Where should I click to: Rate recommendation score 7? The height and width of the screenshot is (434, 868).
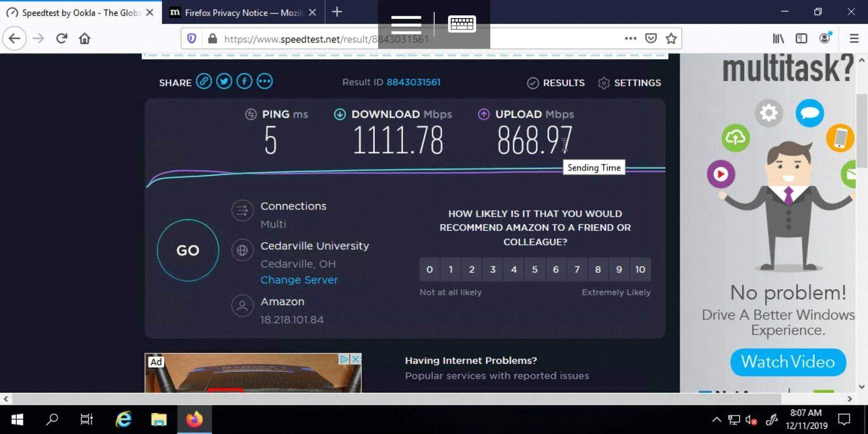pyautogui.click(x=577, y=269)
